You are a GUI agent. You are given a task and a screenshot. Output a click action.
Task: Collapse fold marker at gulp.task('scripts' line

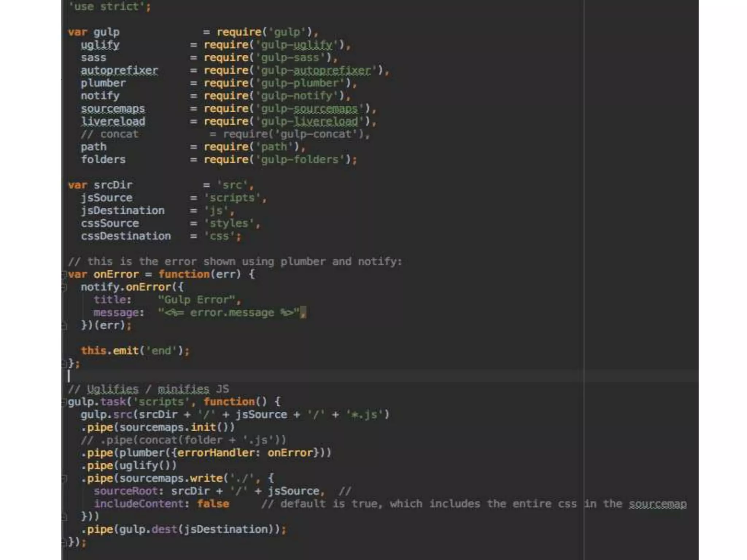(x=64, y=402)
